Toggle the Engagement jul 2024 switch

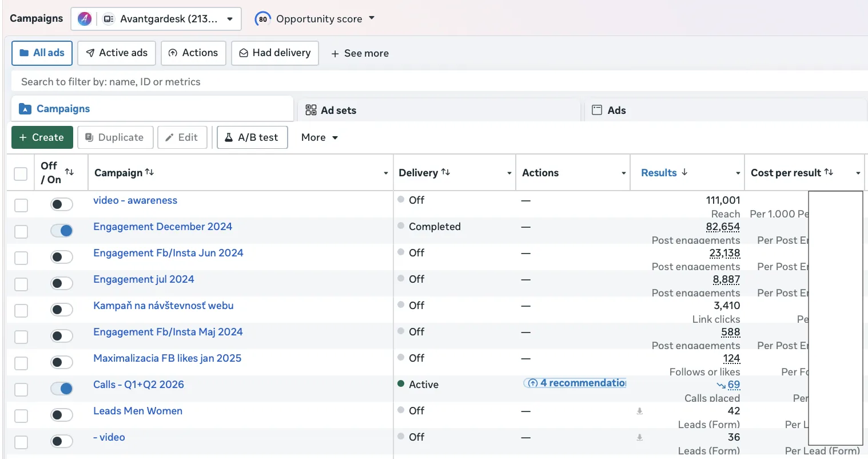(x=62, y=283)
